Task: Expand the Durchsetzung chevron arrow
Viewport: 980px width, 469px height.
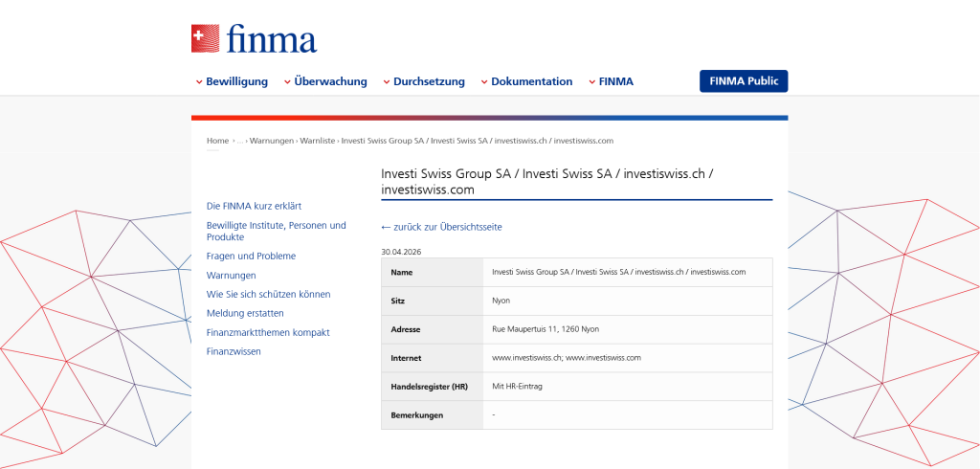Action: (x=387, y=82)
